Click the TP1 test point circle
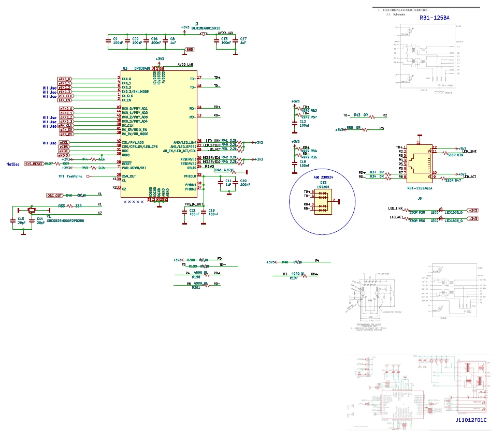This screenshot has width=504, height=445. point(88,176)
